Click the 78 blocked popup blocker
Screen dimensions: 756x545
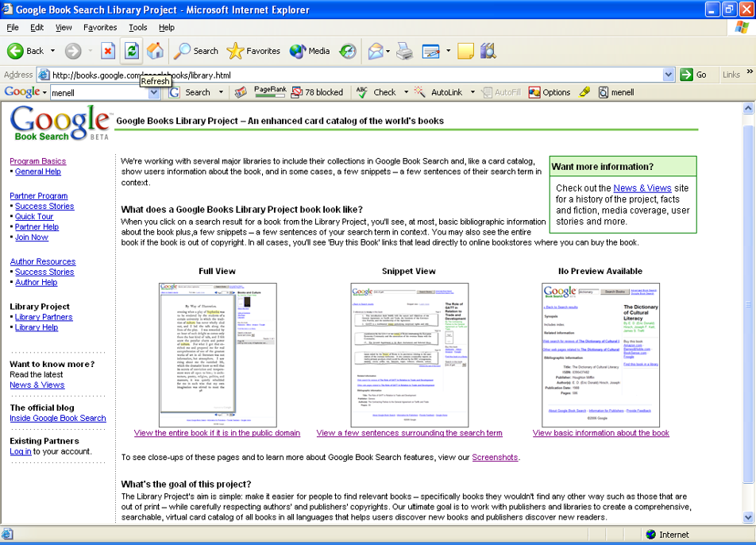tap(318, 92)
